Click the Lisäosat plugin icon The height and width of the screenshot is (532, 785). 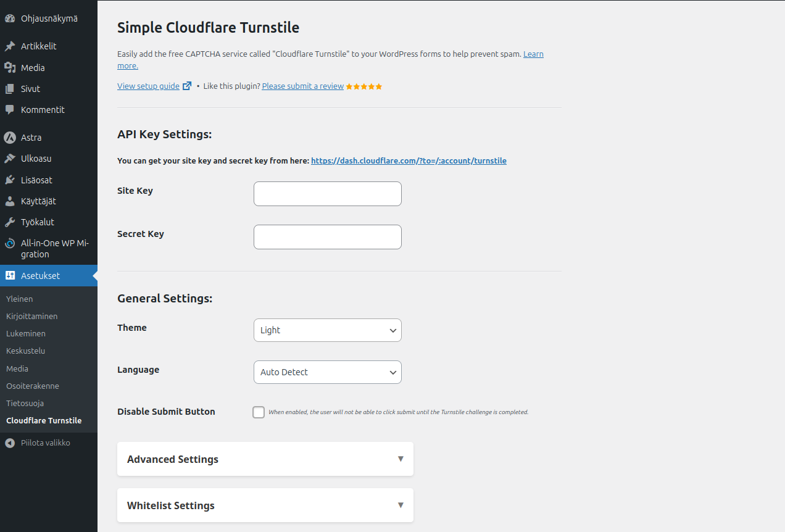pyautogui.click(x=10, y=180)
